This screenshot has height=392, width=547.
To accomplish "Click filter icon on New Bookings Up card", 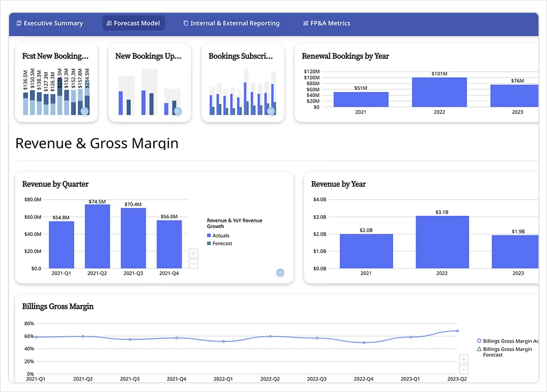I will coord(178,111).
